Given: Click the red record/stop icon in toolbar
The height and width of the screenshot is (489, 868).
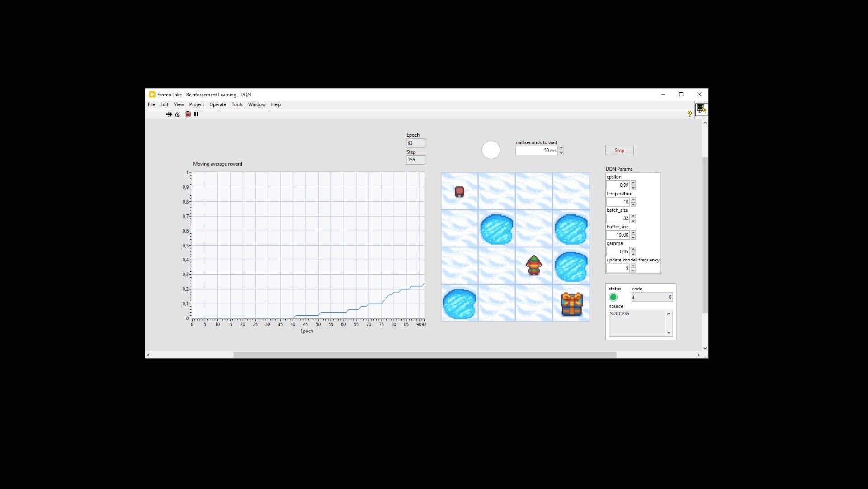Looking at the screenshot, I should click(x=187, y=114).
